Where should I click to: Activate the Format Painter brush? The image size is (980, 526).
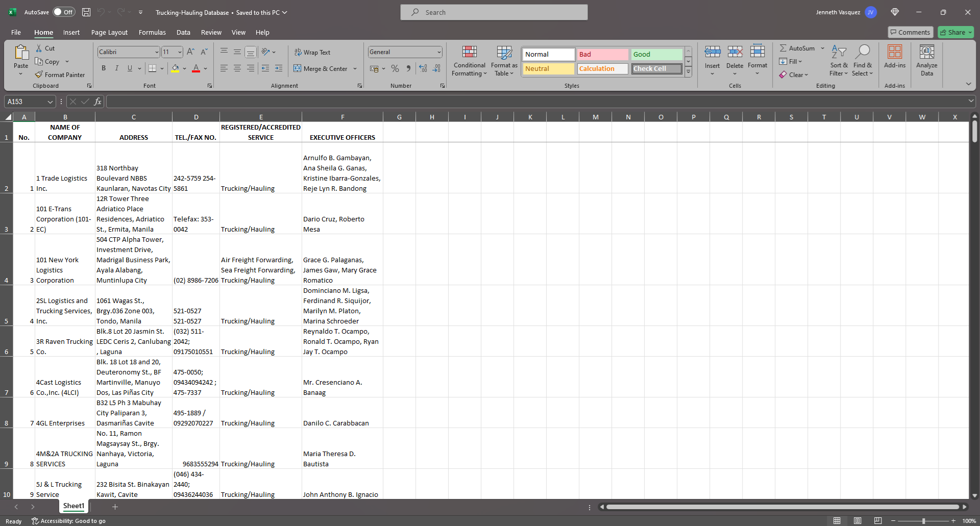tap(39, 74)
